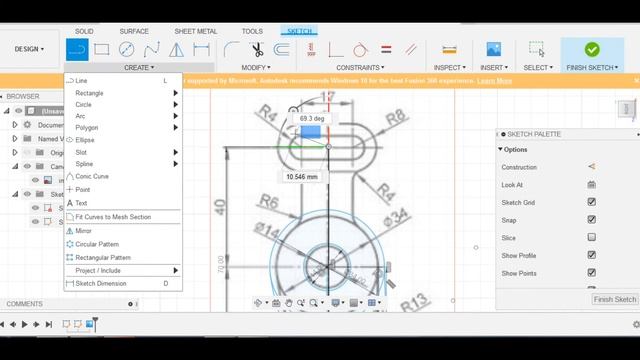The width and height of the screenshot is (640, 360).
Task: Select the Offset tool icon
Action: coord(281,50)
